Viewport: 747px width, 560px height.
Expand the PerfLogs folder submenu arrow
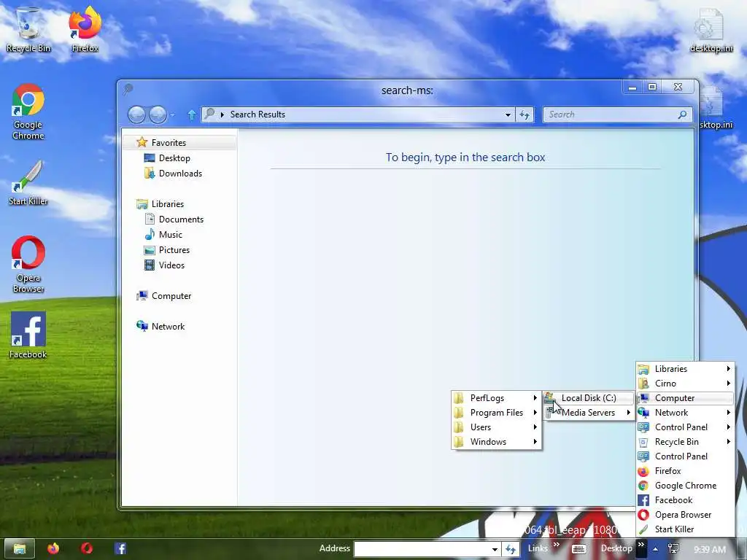point(535,398)
